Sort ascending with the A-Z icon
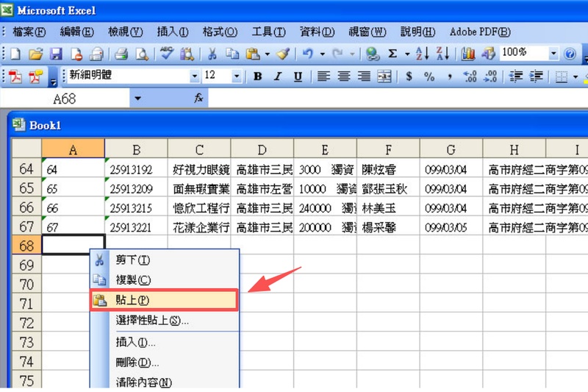588x392 pixels. (x=422, y=54)
